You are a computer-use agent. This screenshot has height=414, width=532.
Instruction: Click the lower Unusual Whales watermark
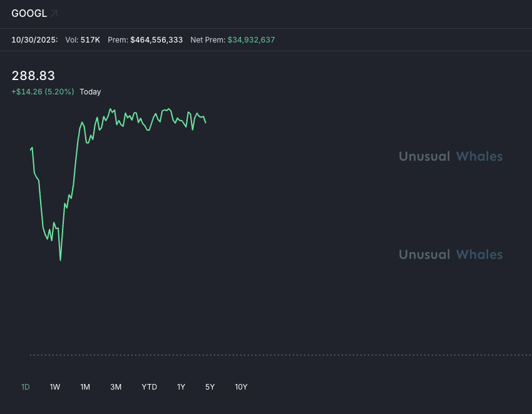coord(451,255)
